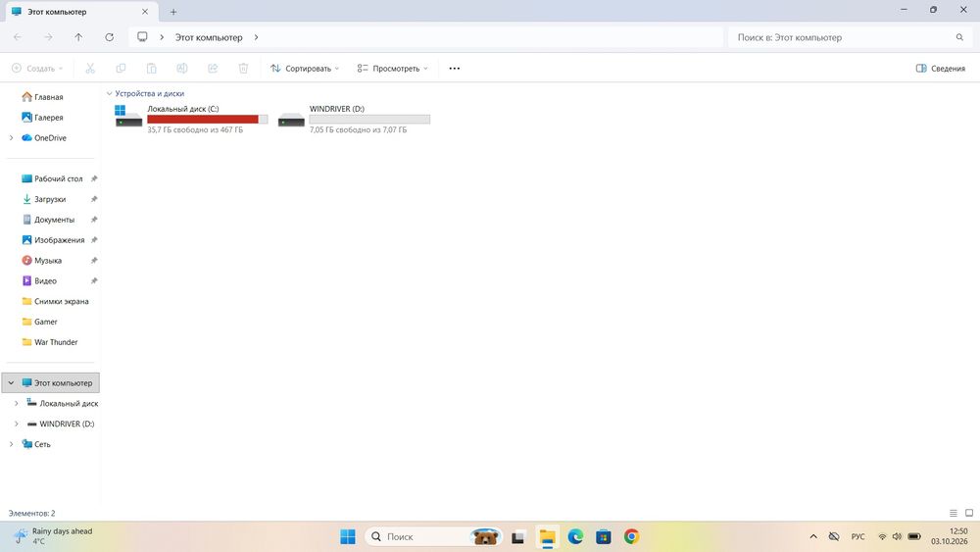980x552 pixels.
Task: Open Google Chrome from taskbar
Action: [631, 536]
